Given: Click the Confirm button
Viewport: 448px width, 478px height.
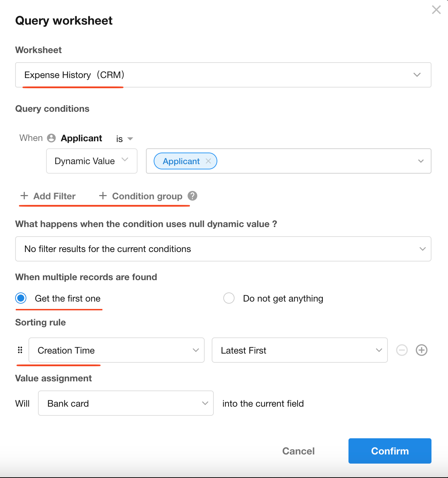Looking at the screenshot, I should pyautogui.click(x=390, y=451).
